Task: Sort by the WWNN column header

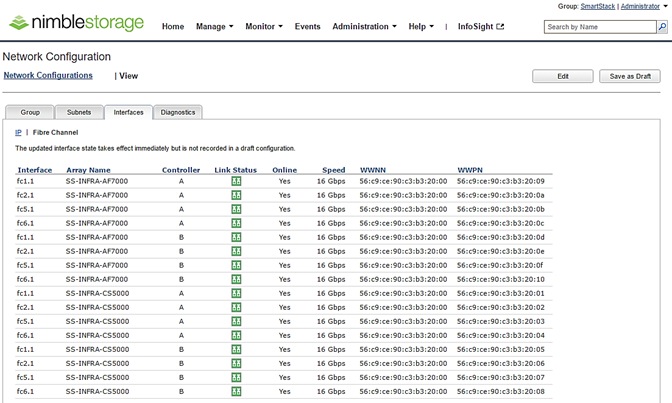Action: tap(373, 170)
